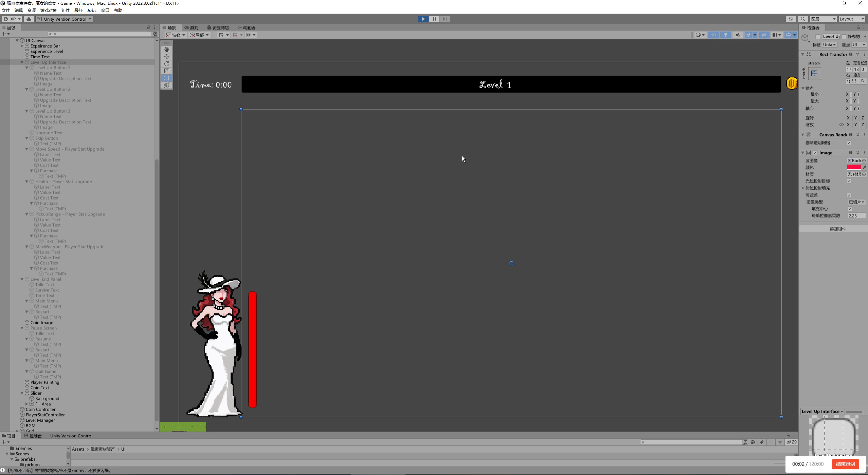Click the Add Component (添加组件) button

(837, 229)
